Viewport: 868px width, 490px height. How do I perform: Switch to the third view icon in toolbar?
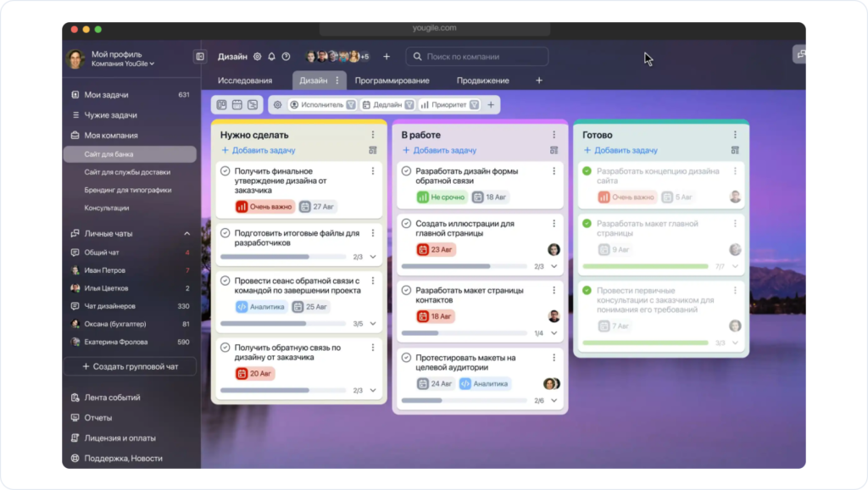253,104
